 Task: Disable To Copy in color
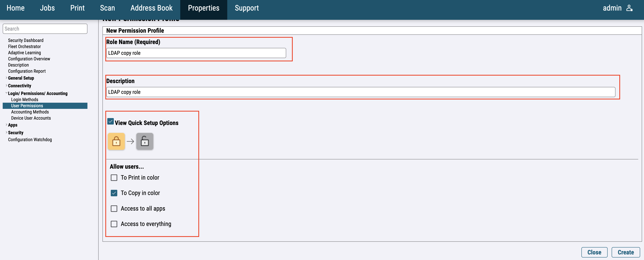pyautogui.click(x=114, y=193)
